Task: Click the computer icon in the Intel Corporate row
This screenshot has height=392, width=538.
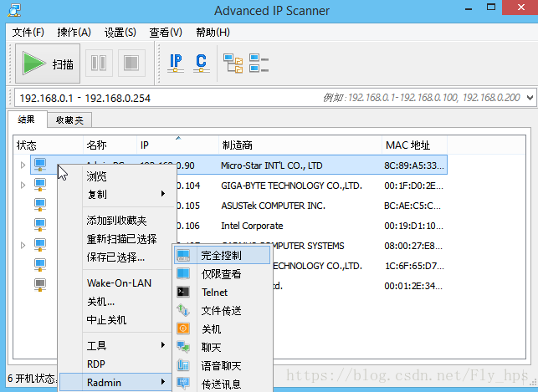Action: [40, 225]
